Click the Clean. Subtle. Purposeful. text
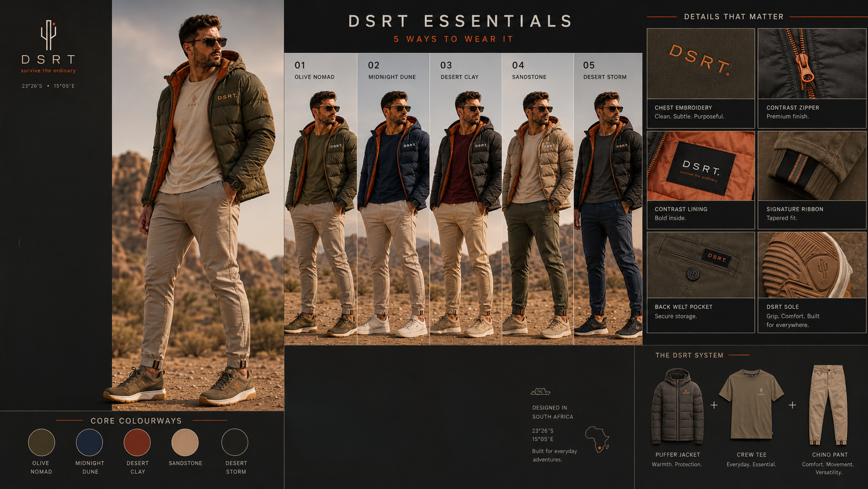868x489 pixels. [689, 116]
